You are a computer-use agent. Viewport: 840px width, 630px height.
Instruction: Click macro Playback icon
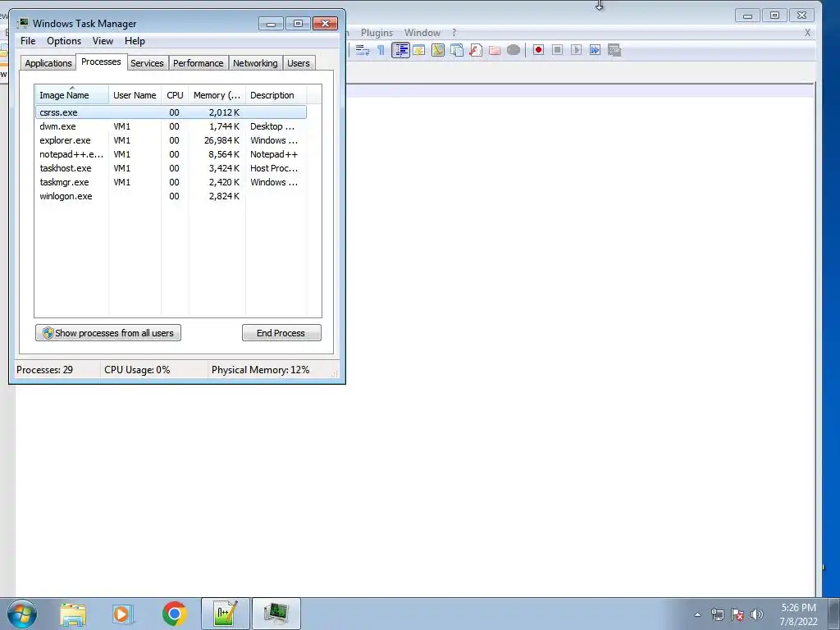576,50
